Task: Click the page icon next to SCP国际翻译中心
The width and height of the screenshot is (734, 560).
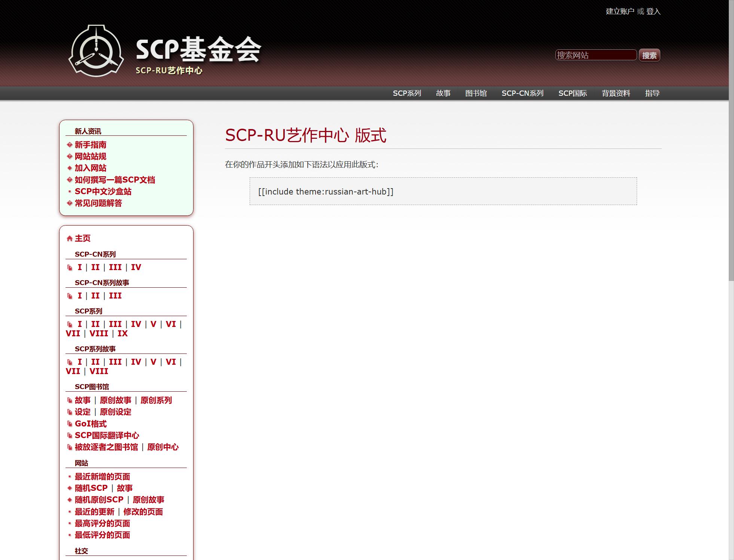Action: tap(70, 435)
